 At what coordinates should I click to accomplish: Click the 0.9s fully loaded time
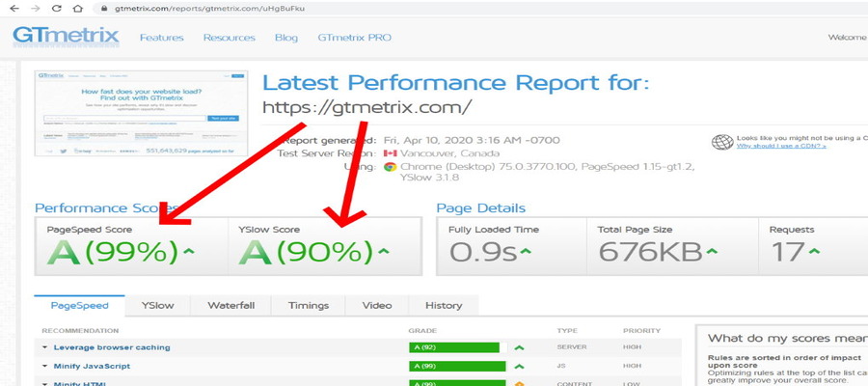tap(483, 252)
